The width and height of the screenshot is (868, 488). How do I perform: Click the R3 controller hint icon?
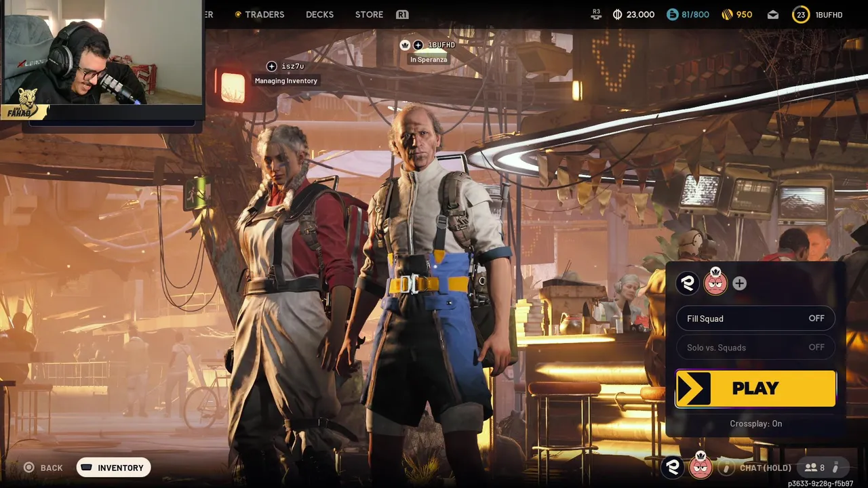coord(596,14)
